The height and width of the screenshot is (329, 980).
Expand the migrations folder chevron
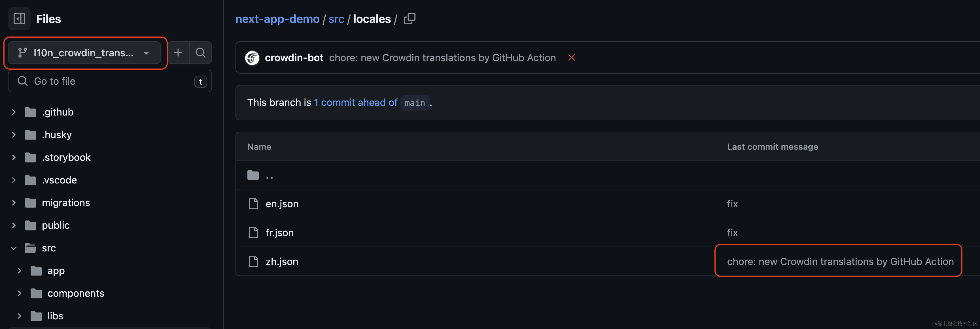[x=14, y=203]
